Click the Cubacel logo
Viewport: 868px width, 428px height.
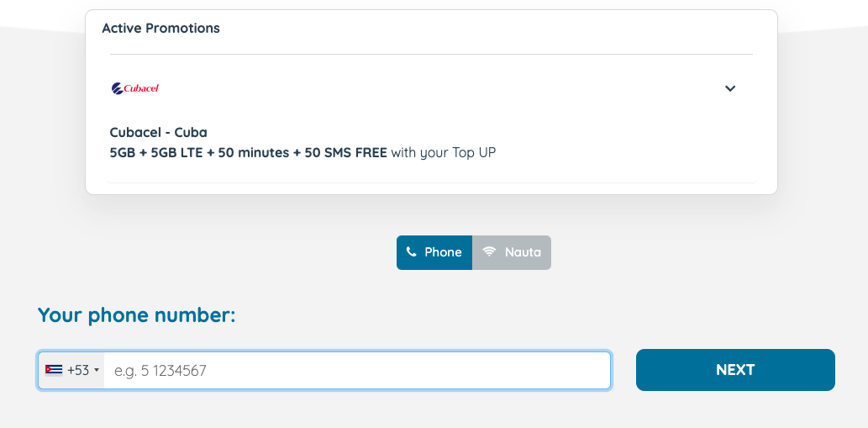pyautogui.click(x=135, y=88)
